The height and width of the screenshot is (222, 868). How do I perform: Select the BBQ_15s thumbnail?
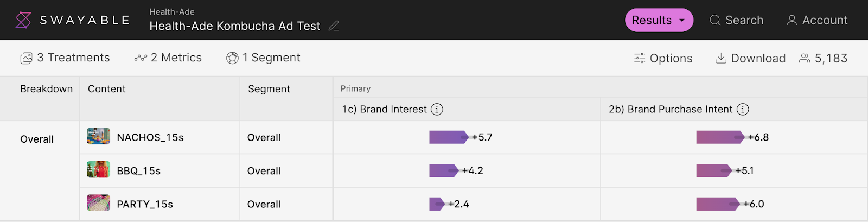pos(98,169)
